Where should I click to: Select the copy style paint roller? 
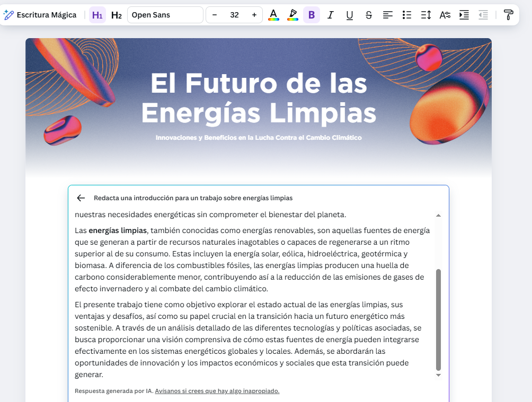pyautogui.click(x=508, y=15)
